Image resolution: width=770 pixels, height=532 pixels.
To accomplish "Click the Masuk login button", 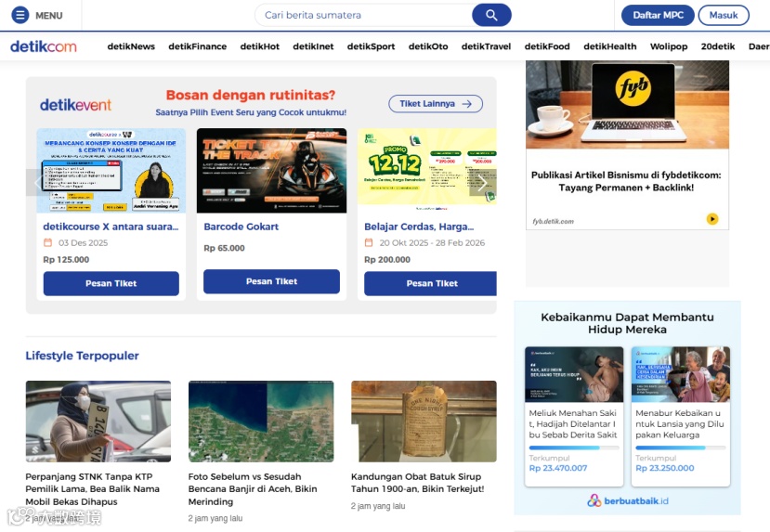I will 724,15.
